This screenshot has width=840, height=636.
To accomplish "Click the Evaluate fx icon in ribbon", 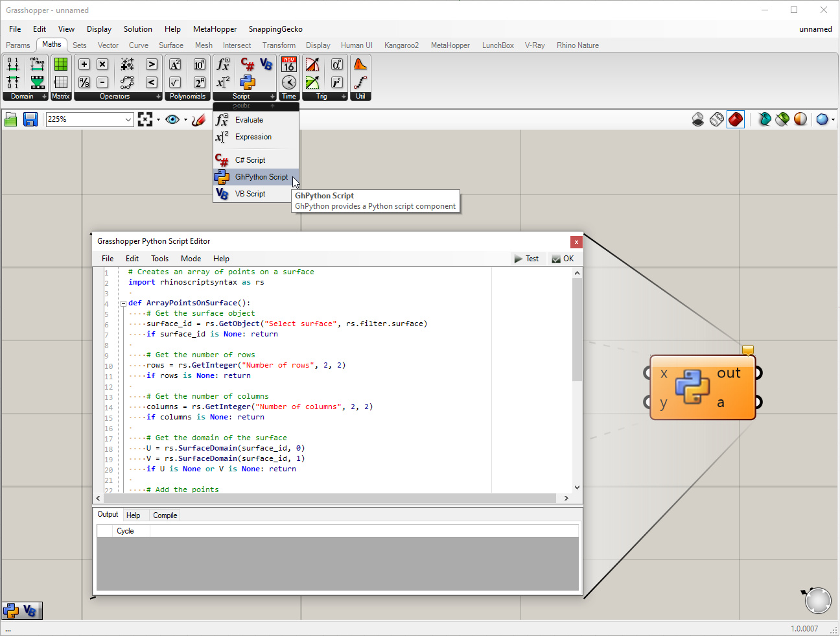I will point(223,64).
